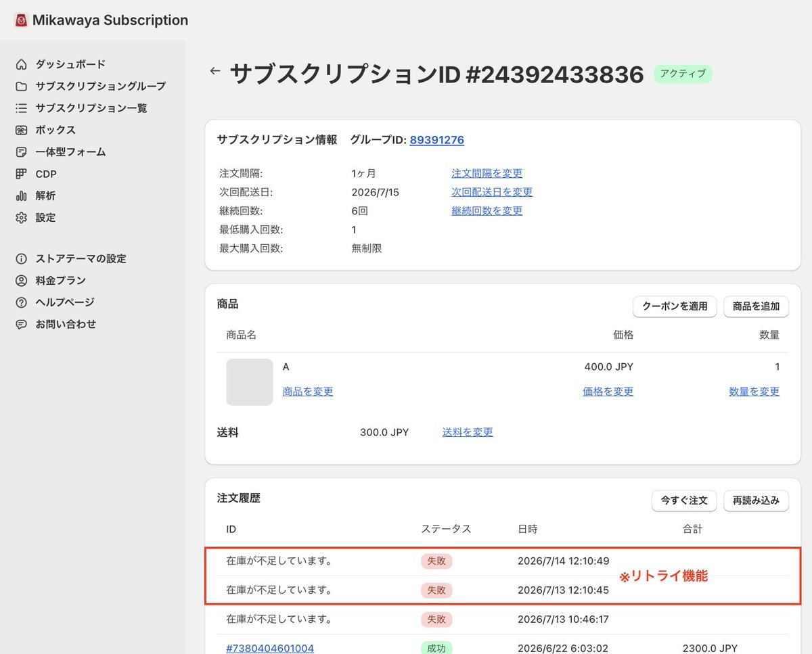812x654 pixels.
Task: Click the 一体型フォーム form icon
Action: (x=22, y=152)
